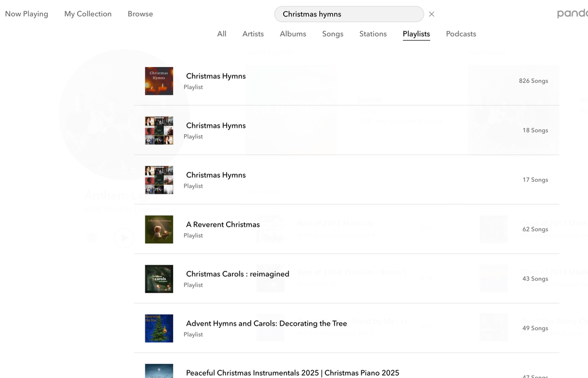This screenshot has height=378, width=588.
Task: Open Peaceful Christmas Instrumentals 2025 playlist
Action: click(x=292, y=372)
